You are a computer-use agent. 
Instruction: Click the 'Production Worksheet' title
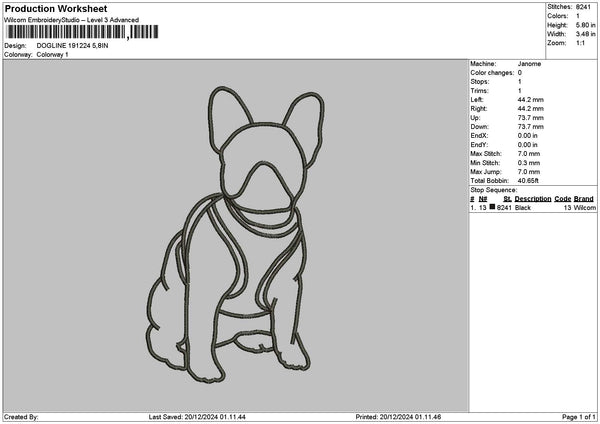click(56, 8)
